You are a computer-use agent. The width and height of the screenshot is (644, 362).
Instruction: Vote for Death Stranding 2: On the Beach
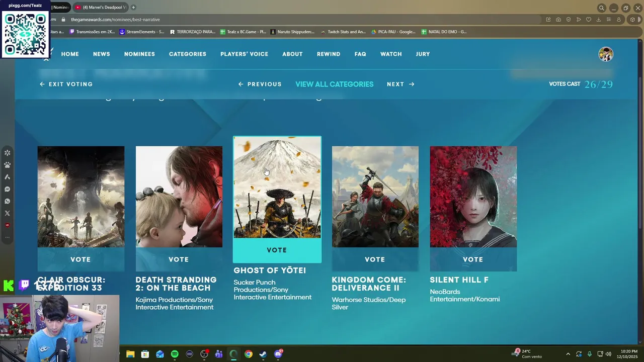pos(179,259)
